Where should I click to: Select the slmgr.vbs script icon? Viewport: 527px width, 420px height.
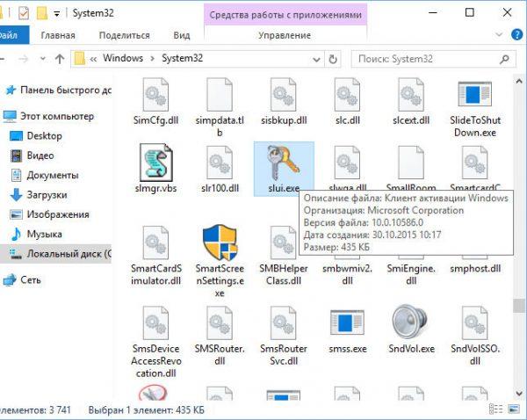[156, 163]
